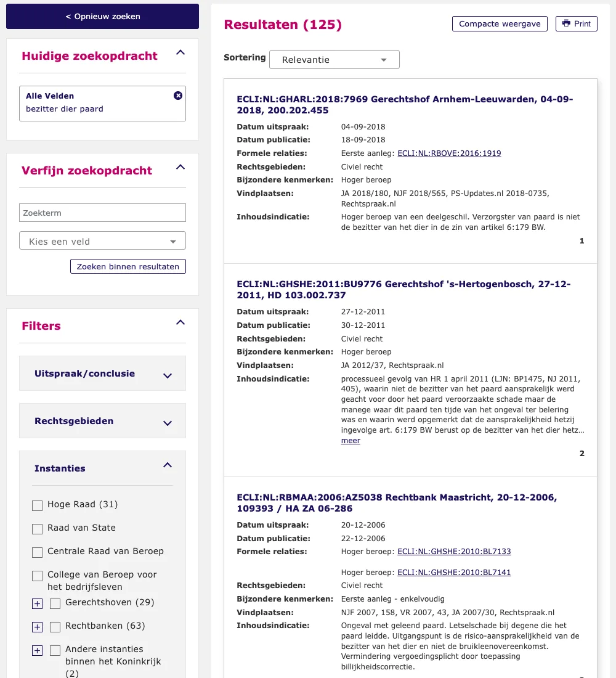Check the Gerechtshoven (29) checkbox

[x=55, y=603]
